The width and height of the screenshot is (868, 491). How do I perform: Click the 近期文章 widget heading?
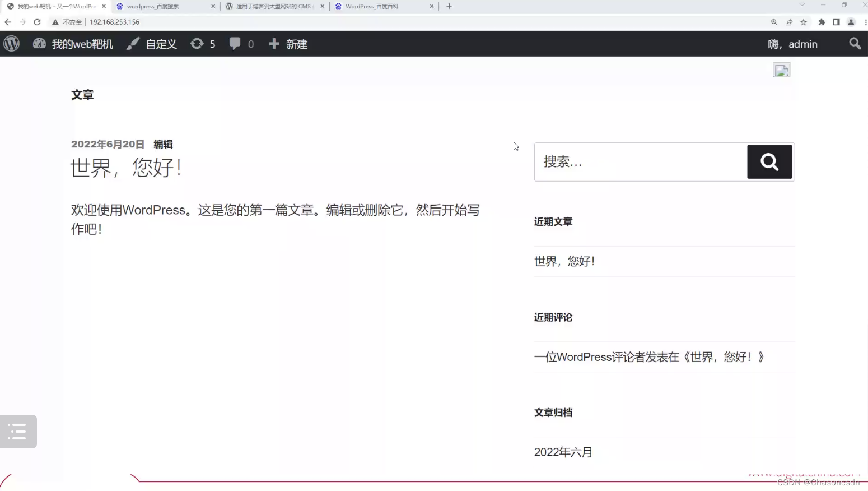553,222
